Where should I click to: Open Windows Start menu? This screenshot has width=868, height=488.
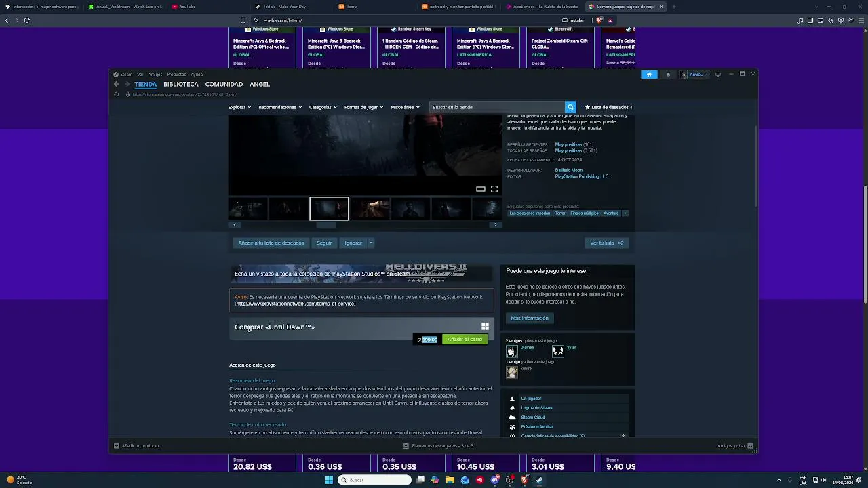[329, 480]
